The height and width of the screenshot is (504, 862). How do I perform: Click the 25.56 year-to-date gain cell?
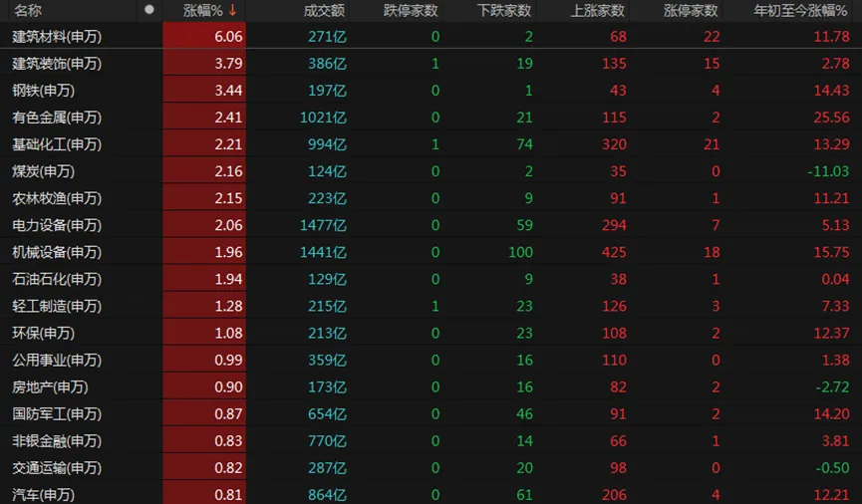coord(831,118)
